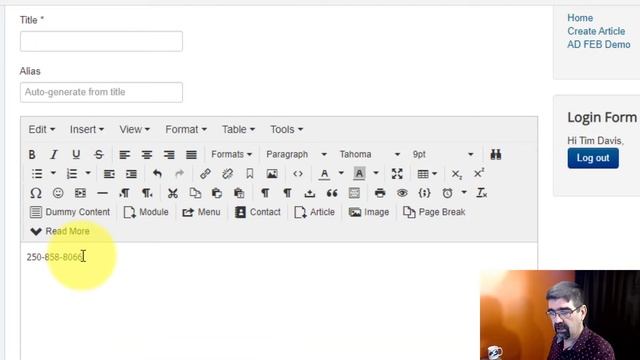Screen dimensions: 640x360
Task: Center align text
Action: click(147, 154)
